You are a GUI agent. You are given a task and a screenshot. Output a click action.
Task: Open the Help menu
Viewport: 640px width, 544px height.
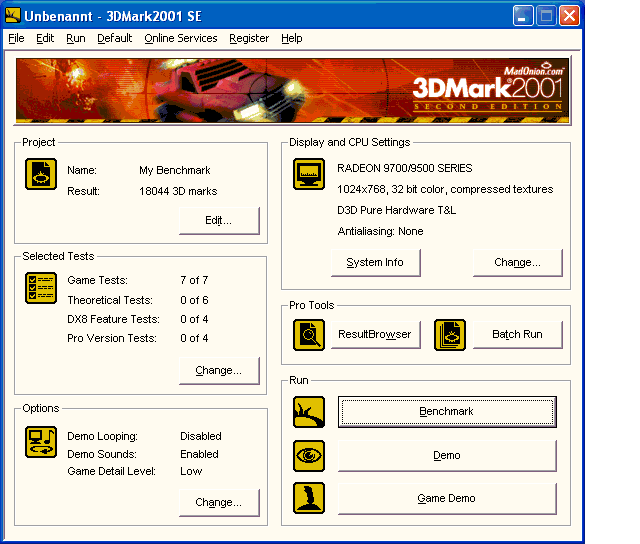[292, 38]
